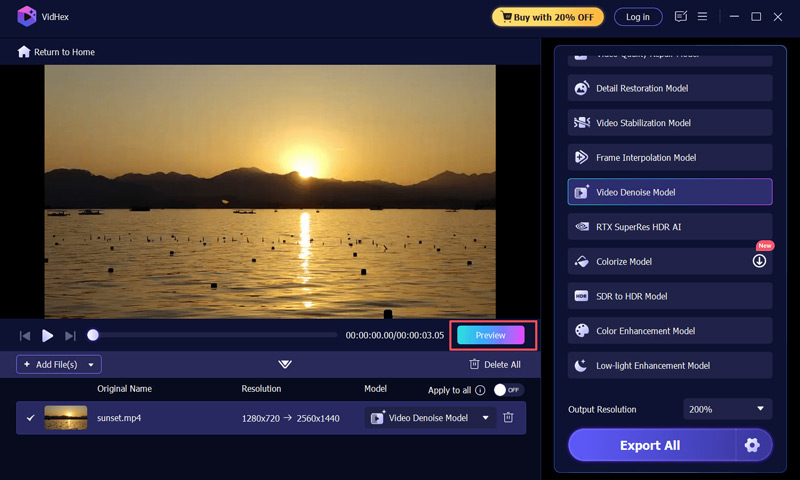
Task: Toggle the Apply to all switch
Action: [x=508, y=390]
